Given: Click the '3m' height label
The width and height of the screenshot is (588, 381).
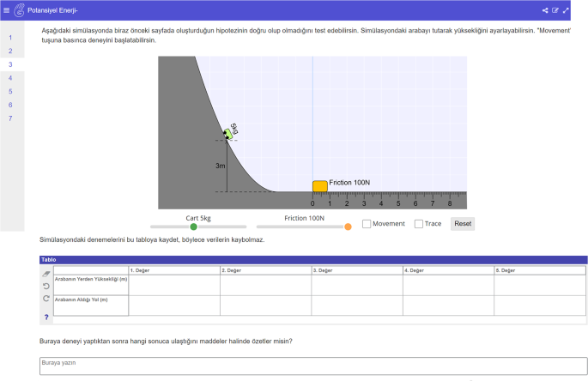Looking at the screenshot, I should [221, 166].
